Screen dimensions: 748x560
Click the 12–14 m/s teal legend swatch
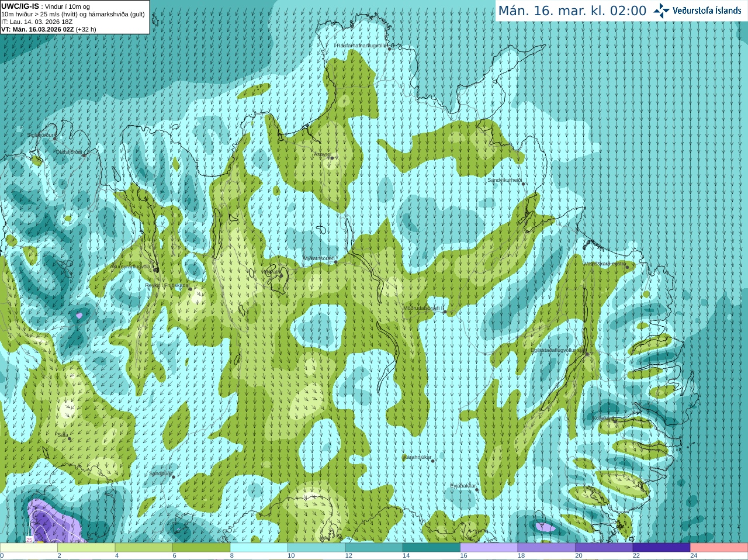tap(374, 548)
